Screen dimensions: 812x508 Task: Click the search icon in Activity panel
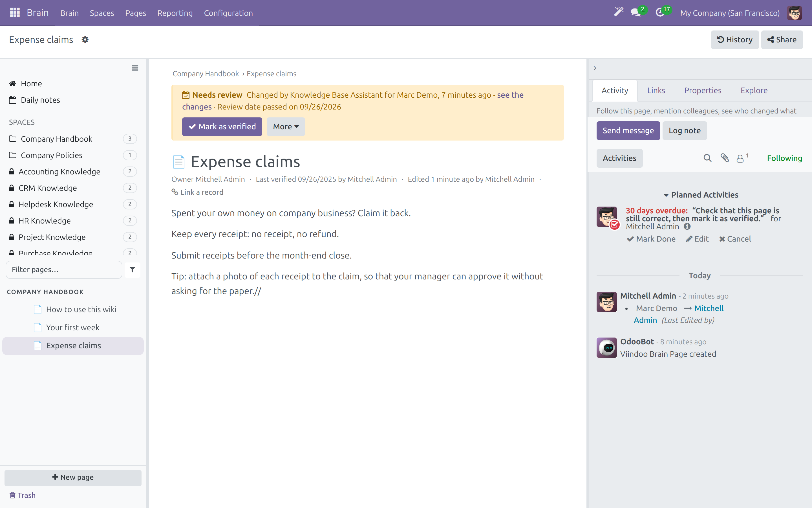click(x=707, y=158)
